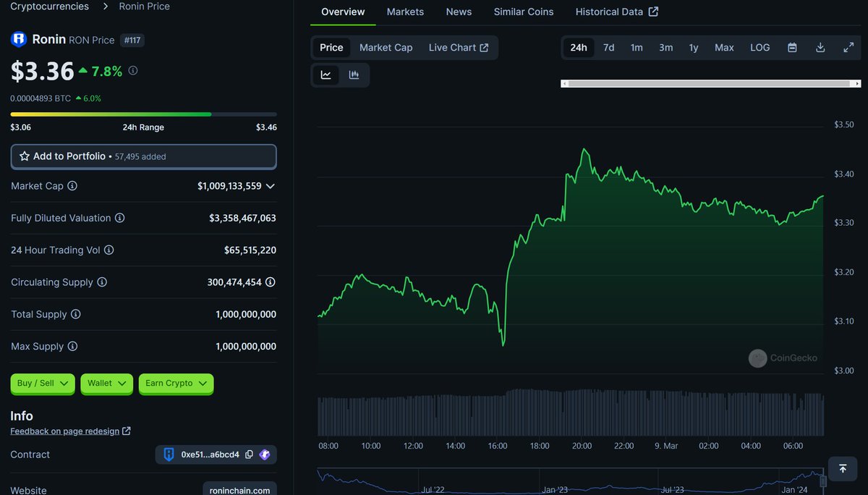Viewport: 868px width, 495px height.
Task: Click the 24 Hour Trading Vol info icon
Action: (109, 250)
